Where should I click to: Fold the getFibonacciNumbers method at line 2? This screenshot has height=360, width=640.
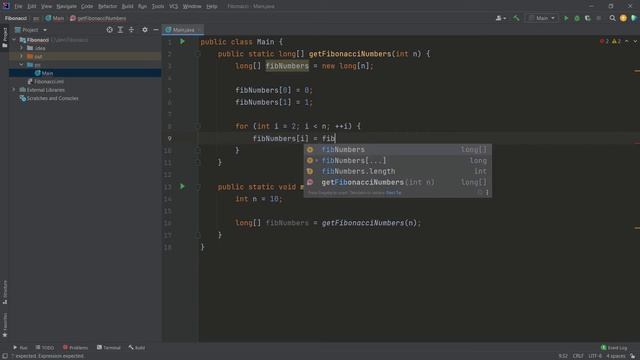(198, 54)
